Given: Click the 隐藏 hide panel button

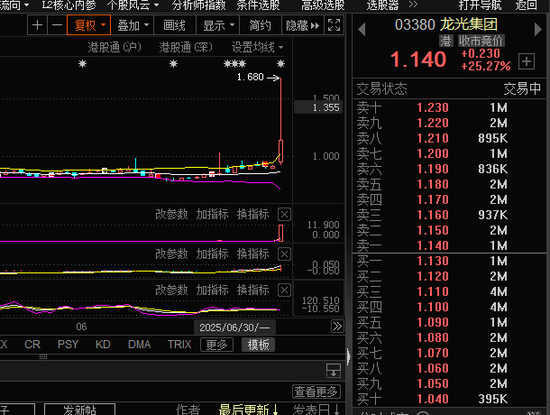Looking at the screenshot, I should click(x=302, y=25).
